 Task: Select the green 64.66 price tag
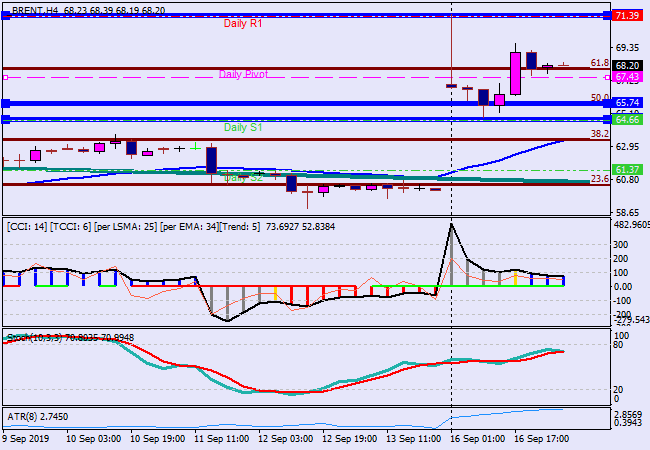pos(627,120)
